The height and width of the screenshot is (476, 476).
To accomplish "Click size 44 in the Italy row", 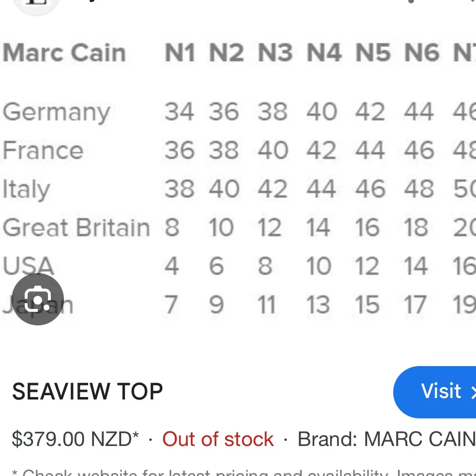I will [322, 189].
